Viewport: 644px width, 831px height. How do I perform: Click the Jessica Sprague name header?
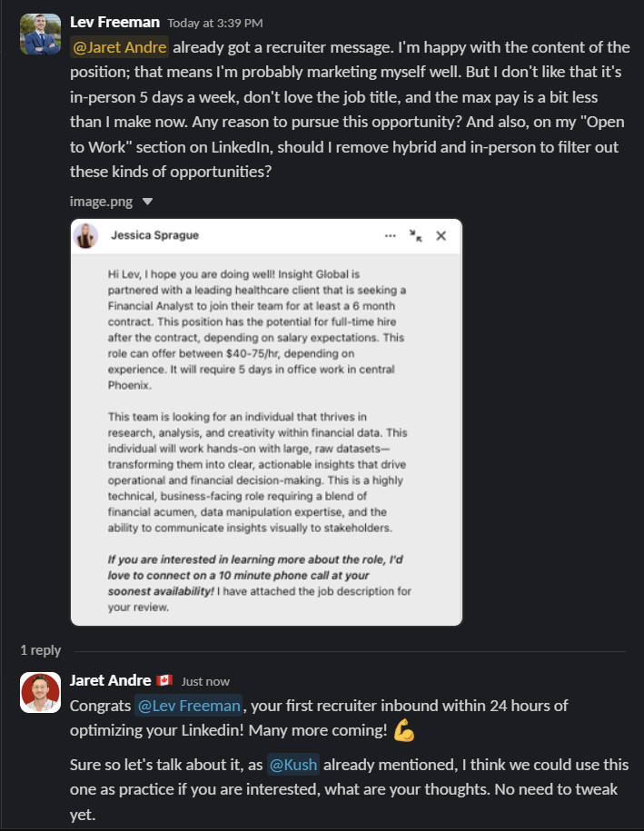[154, 235]
